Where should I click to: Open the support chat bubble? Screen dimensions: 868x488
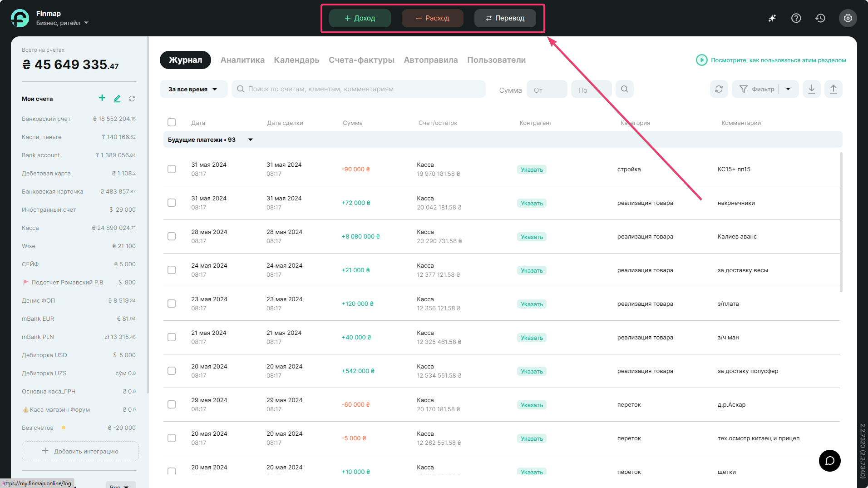829,461
